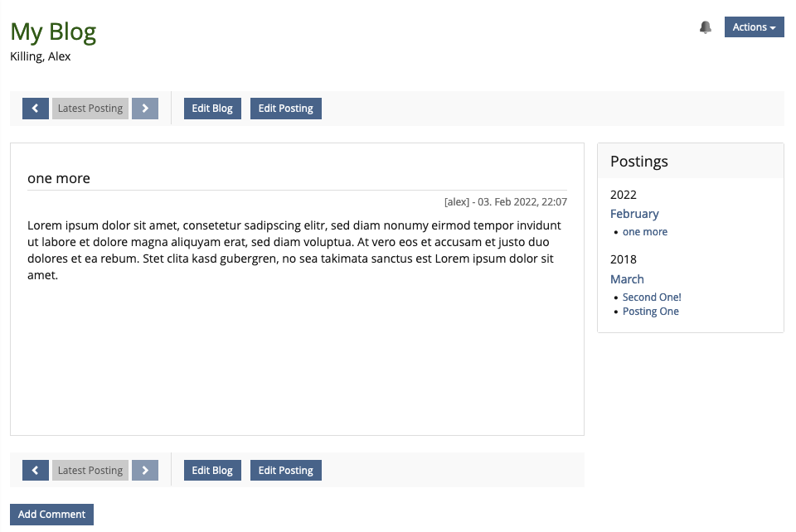Image resolution: width=796 pixels, height=532 pixels.
Task: Click the Add Comment button
Action: point(51,515)
